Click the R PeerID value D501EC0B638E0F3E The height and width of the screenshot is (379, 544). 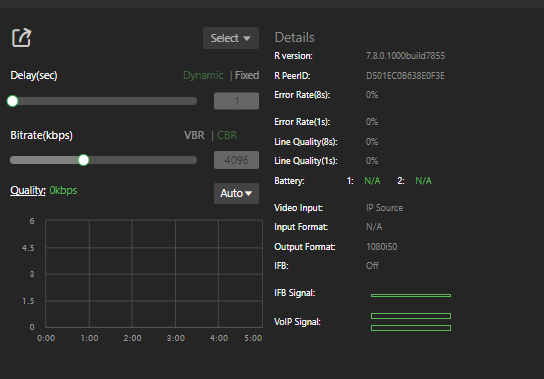(405, 76)
